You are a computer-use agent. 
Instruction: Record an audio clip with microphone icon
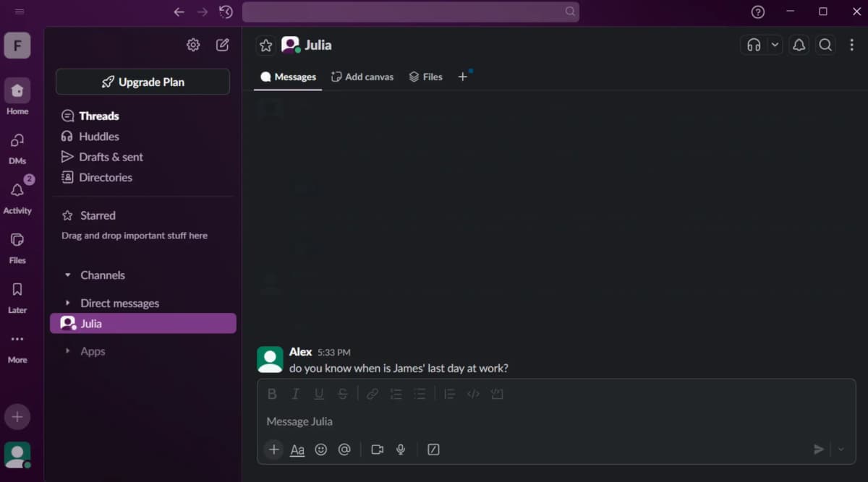tap(401, 449)
